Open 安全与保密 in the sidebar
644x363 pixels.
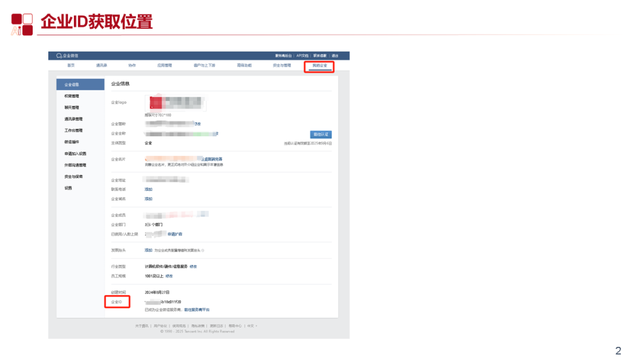tap(73, 177)
